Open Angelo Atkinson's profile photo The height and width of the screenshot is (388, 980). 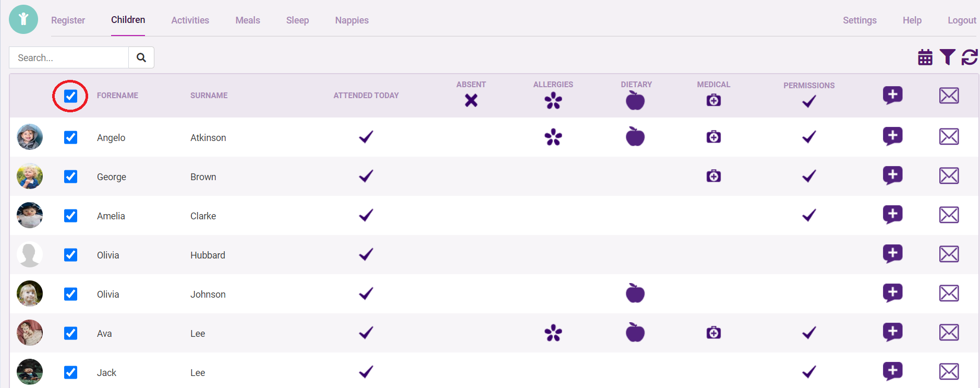pos(30,137)
